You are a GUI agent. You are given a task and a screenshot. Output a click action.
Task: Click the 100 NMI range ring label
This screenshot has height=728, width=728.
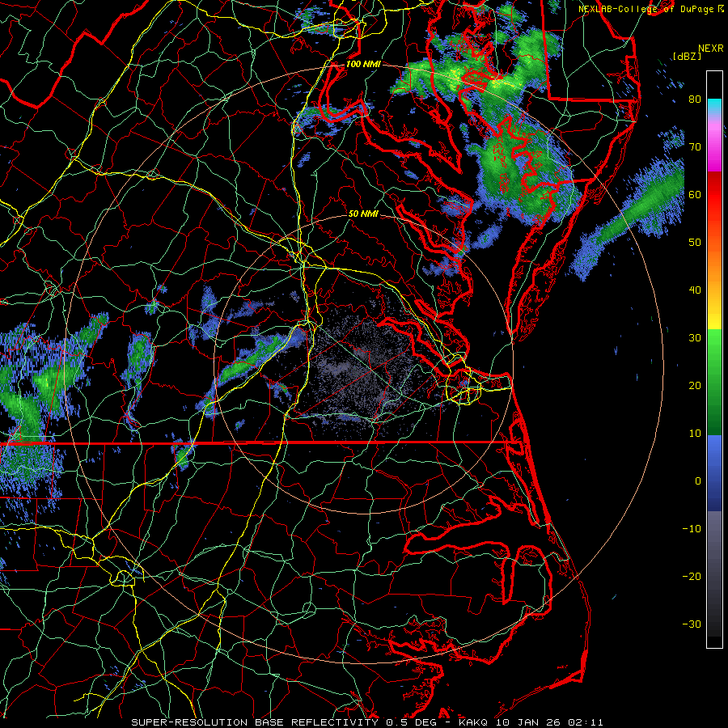(x=363, y=64)
